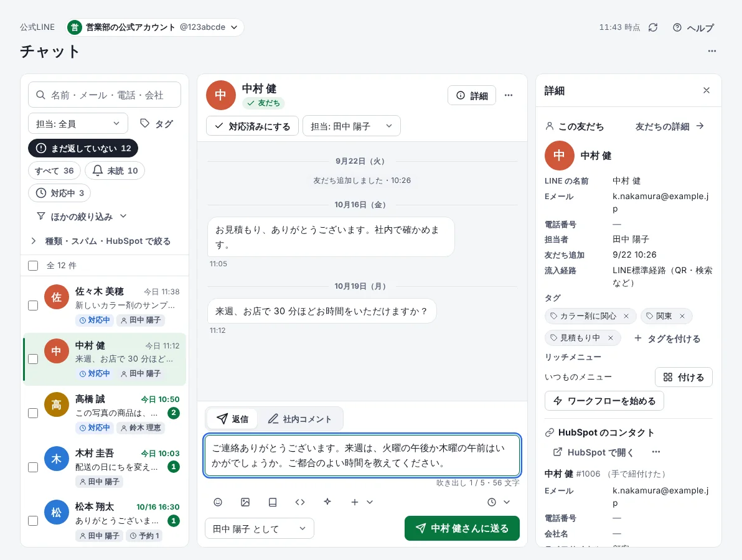The height and width of the screenshot is (560, 742).
Task: Select the 未読 10 filter
Action: 115,170
